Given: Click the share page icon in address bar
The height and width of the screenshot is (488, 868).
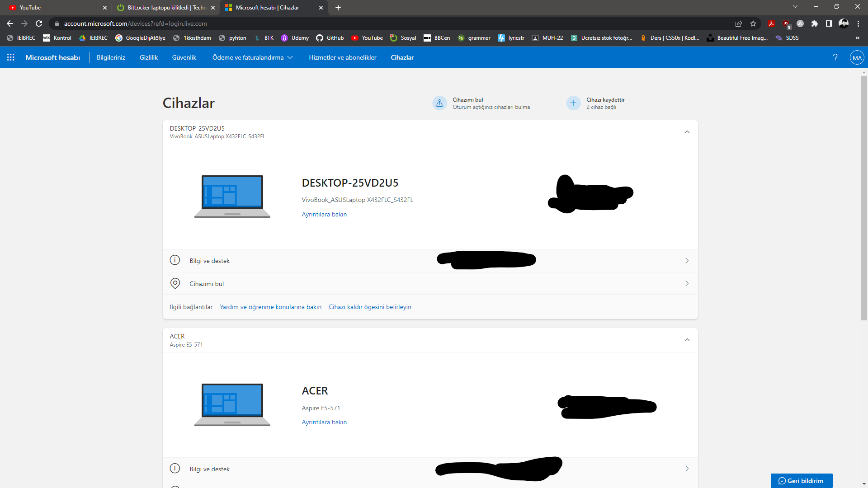Looking at the screenshot, I should (739, 23).
